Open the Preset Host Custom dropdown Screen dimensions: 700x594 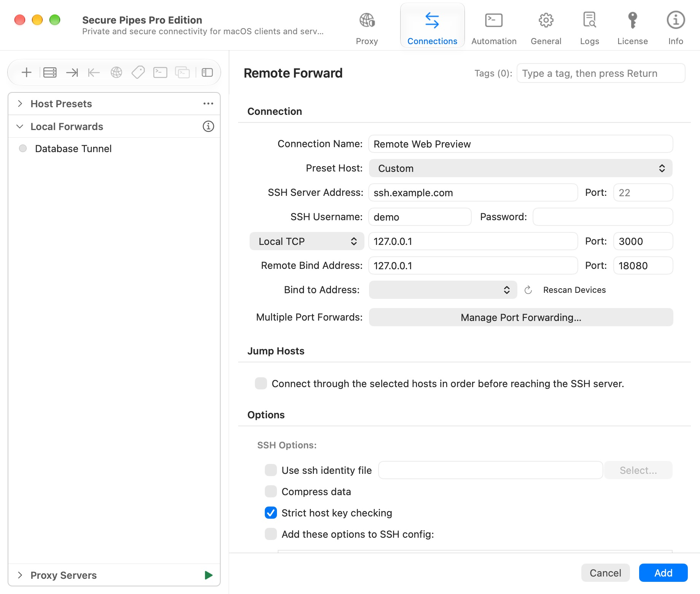tap(520, 168)
